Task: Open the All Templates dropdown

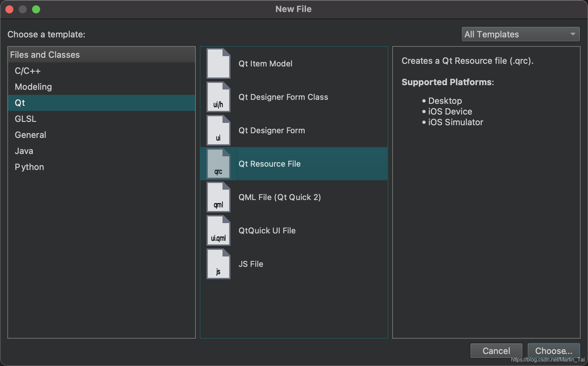Action: pos(521,34)
